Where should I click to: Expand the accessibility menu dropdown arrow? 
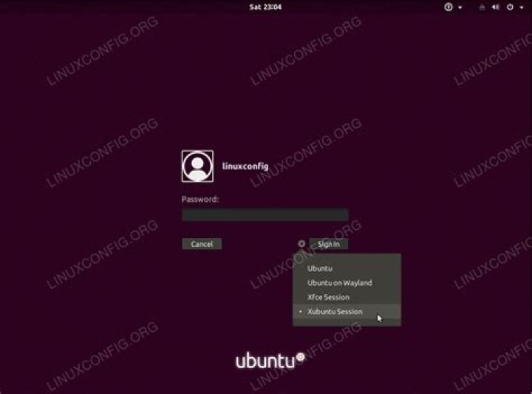point(460,7)
